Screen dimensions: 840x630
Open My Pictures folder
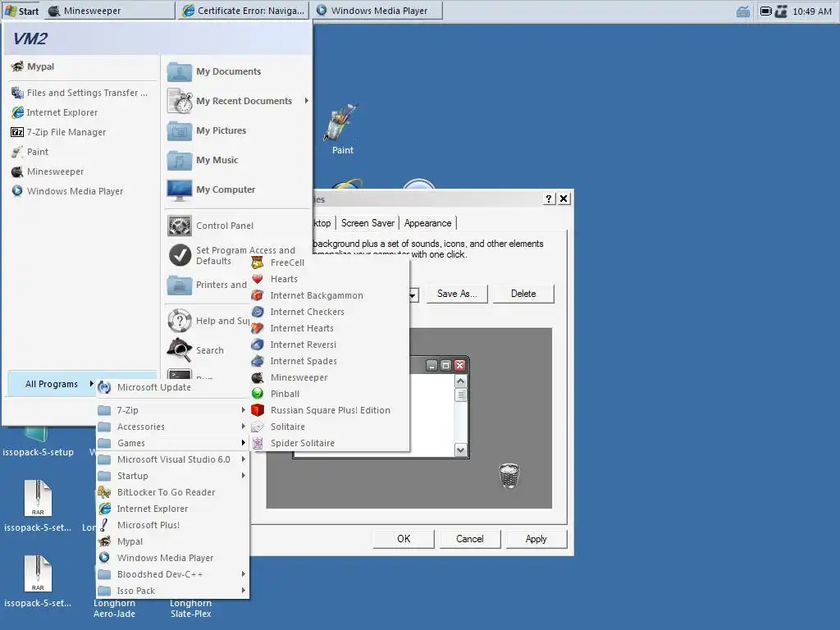tap(237, 130)
